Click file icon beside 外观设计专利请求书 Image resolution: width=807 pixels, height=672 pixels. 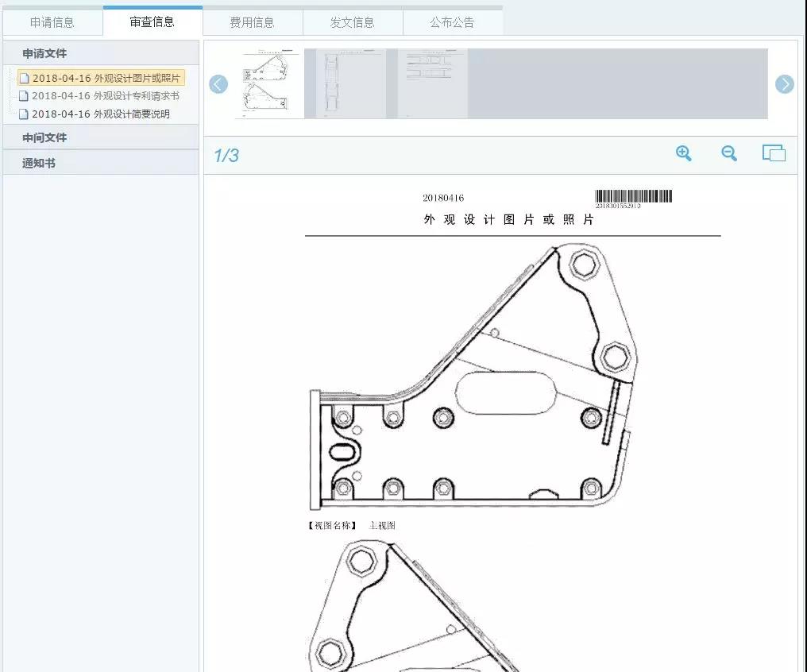pyautogui.click(x=23, y=95)
